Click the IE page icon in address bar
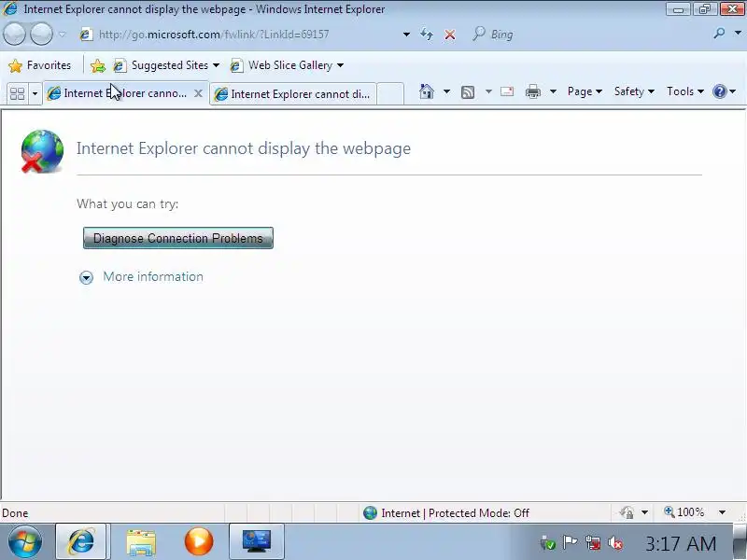The image size is (747, 560). coord(86,35)
